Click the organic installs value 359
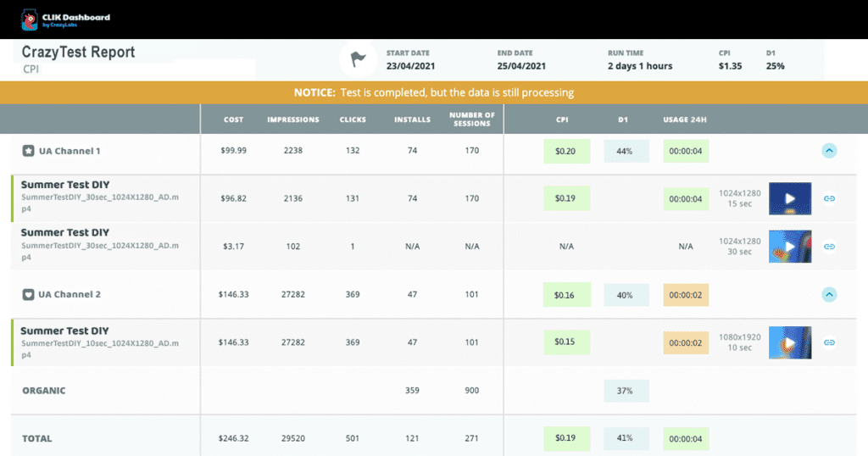The image size is (868, 456). point(413,390)
